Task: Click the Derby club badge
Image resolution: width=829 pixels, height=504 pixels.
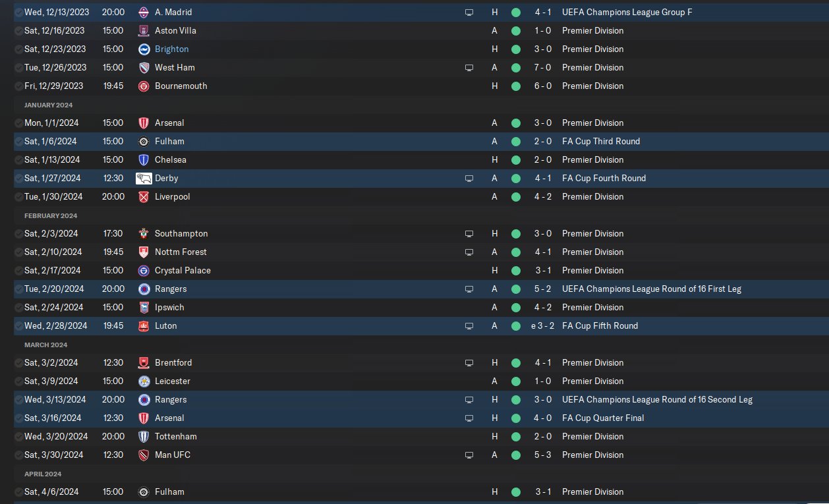Action: [144, 178]
